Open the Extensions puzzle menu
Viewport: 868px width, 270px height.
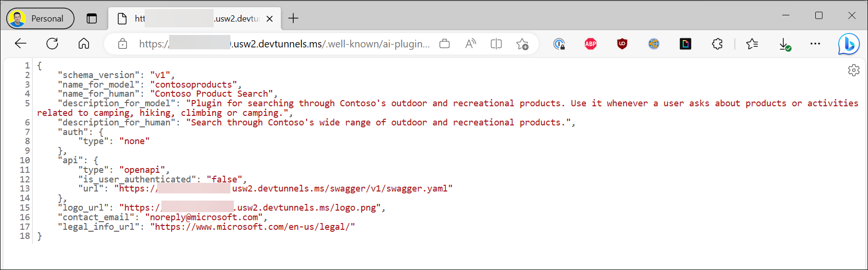point(717,44)
